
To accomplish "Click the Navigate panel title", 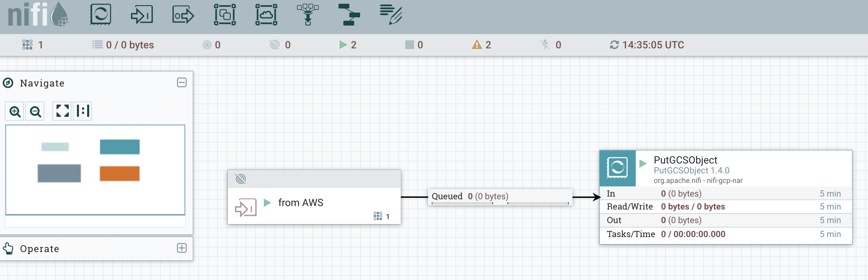I will [x=42, y=83].
